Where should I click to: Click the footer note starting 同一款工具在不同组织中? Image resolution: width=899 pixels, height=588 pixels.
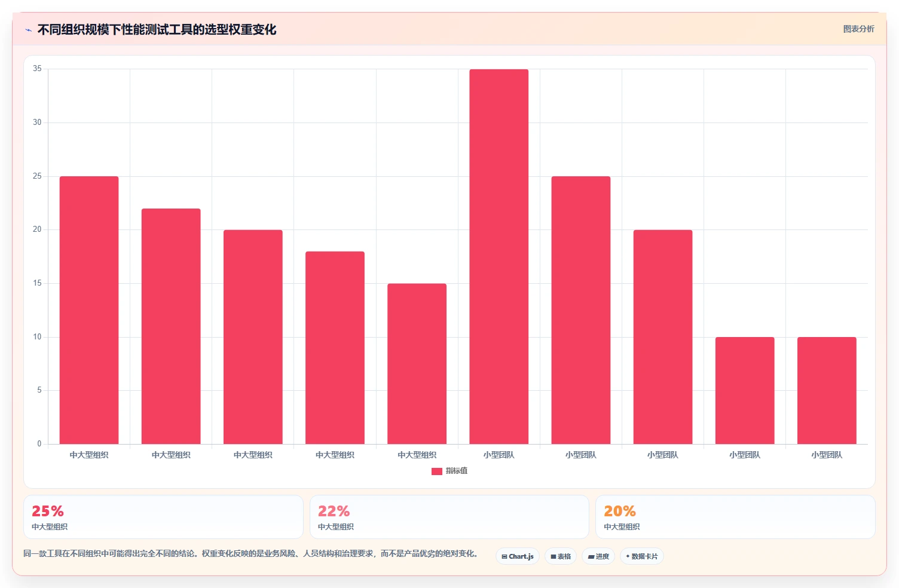click(250, 554)
